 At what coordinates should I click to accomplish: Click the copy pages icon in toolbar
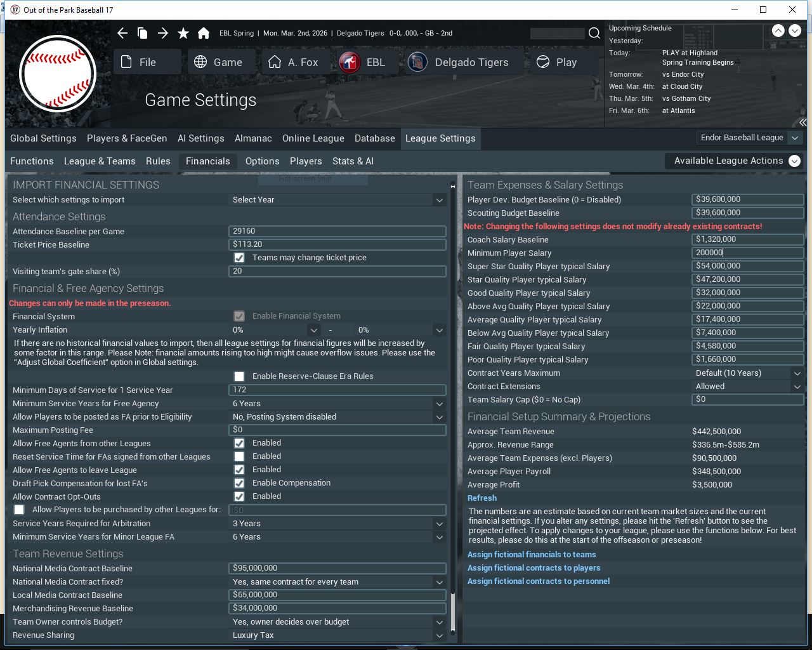click(x=143, y=33)
